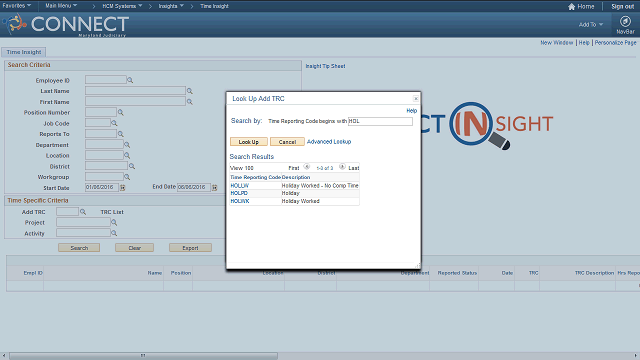Open the District lookup magnifier
640x360 pixels.
pos(131,166)
